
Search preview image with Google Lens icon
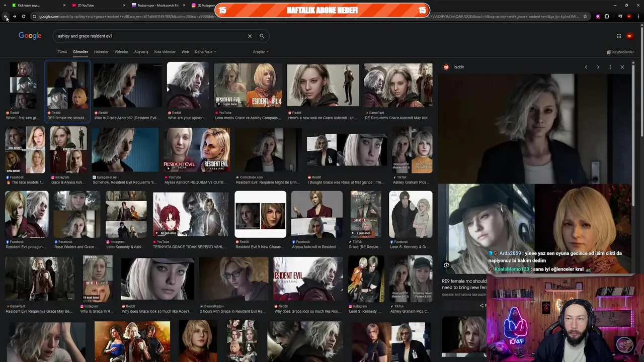pyautogui.click(x=446, y=265)
